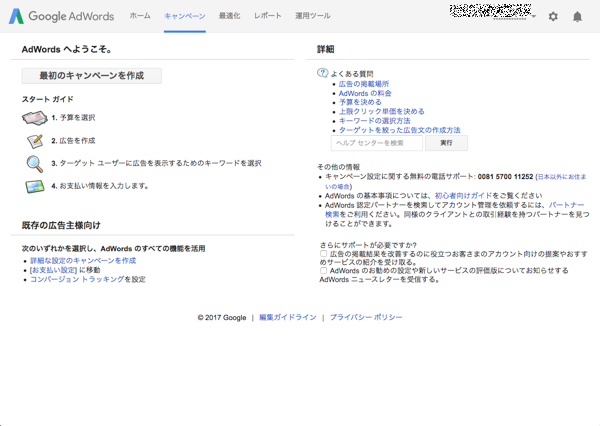Open パートナー検索 link
600x426 pixels.
(566, 205)
